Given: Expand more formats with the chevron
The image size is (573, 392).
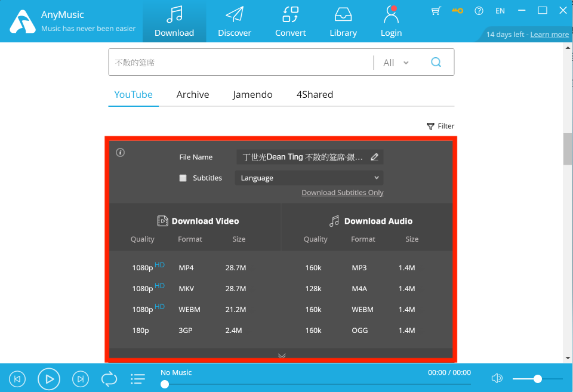Looking at the screenshot, I should coord(281,355).
